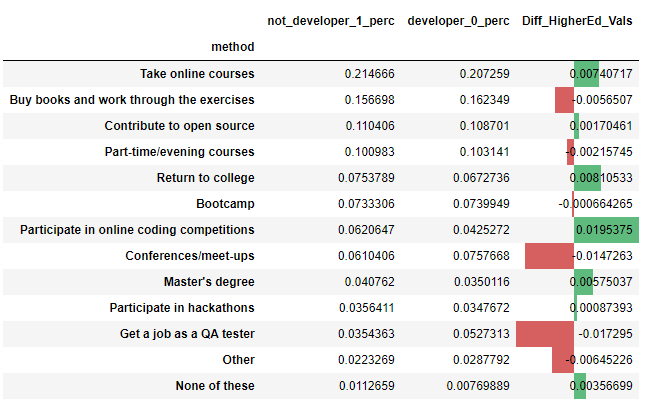
Task: Select cell value 0.0672736
Action: tap(482, 177)
